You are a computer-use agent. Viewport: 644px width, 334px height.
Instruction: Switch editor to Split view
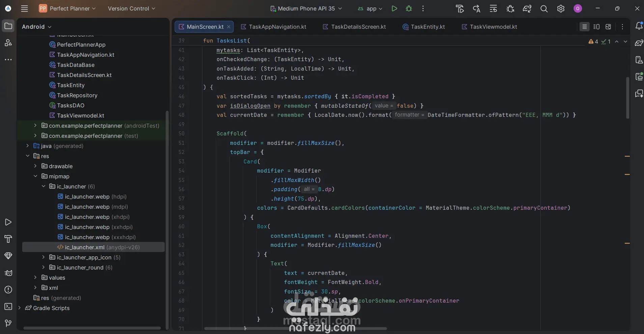pyautogui.click(x=596, y=27)
